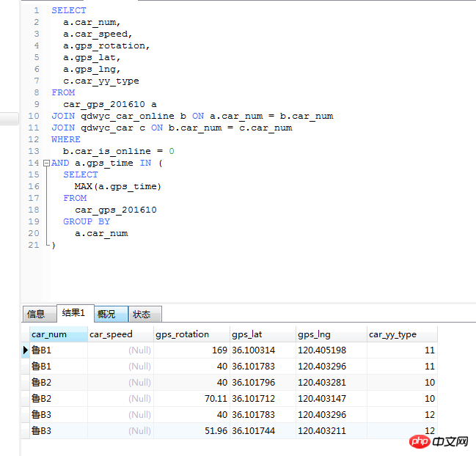Viewport: 476px width, 456px height.
Task: Click the gps_lng cell 120.405198
Action: pos(332,350)
